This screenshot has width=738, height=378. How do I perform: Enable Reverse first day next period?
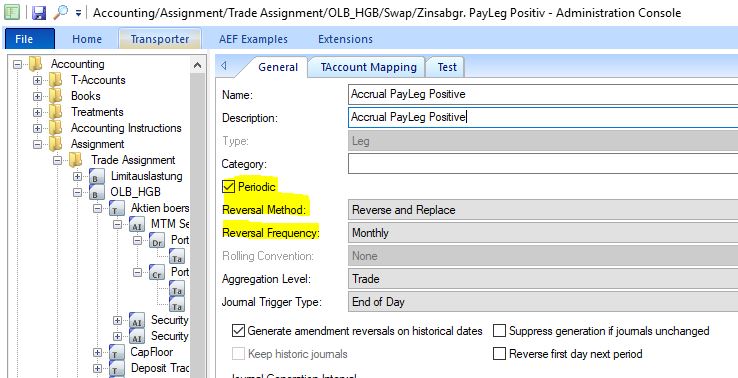(499, 354)
